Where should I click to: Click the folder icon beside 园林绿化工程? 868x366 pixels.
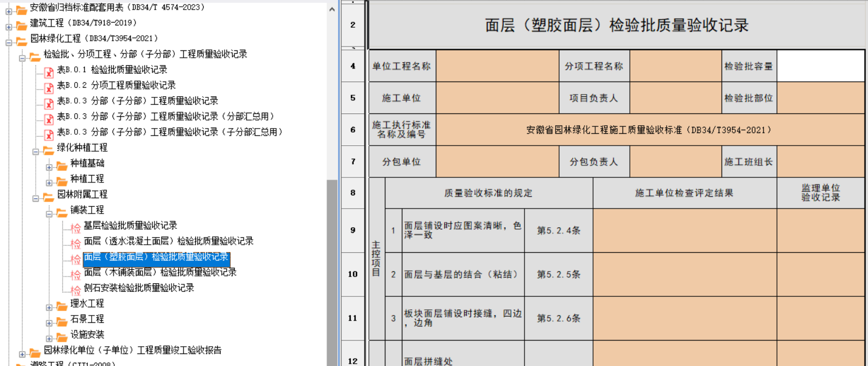tap(22, 40)
